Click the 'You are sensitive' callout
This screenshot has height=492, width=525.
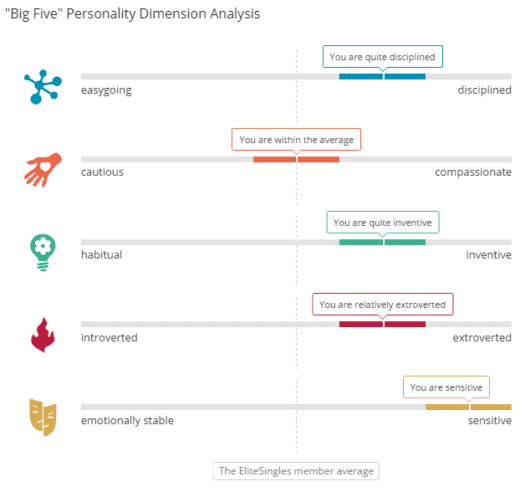[x=446, y=387]
